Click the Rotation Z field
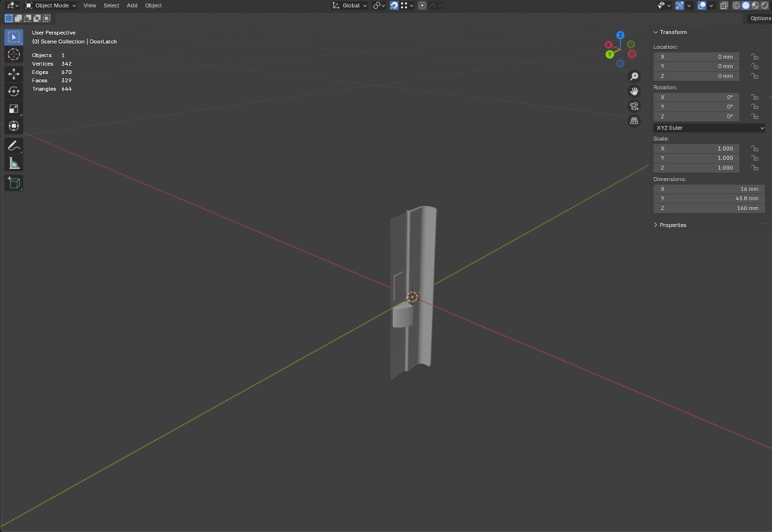This screenshot has height=532, width=772. coord(696,117)
